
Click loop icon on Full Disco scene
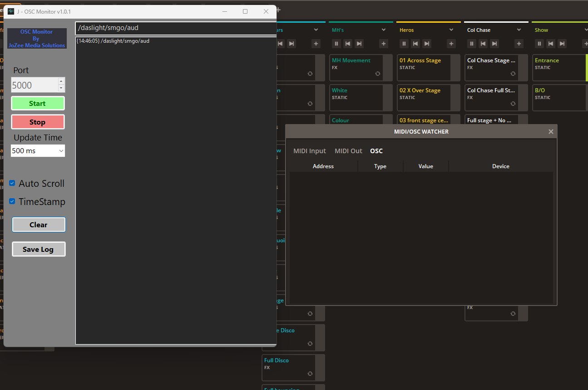click(x=310, y=374)
